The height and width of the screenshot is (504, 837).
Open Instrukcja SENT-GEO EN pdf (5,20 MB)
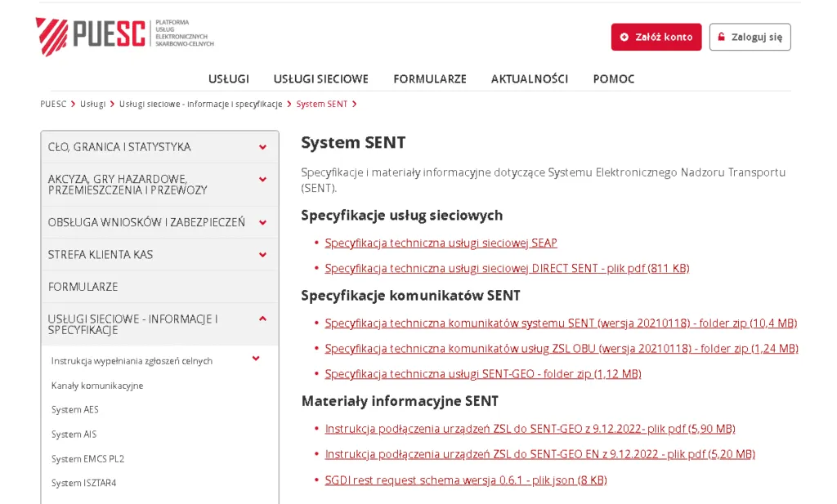[540, 454]
